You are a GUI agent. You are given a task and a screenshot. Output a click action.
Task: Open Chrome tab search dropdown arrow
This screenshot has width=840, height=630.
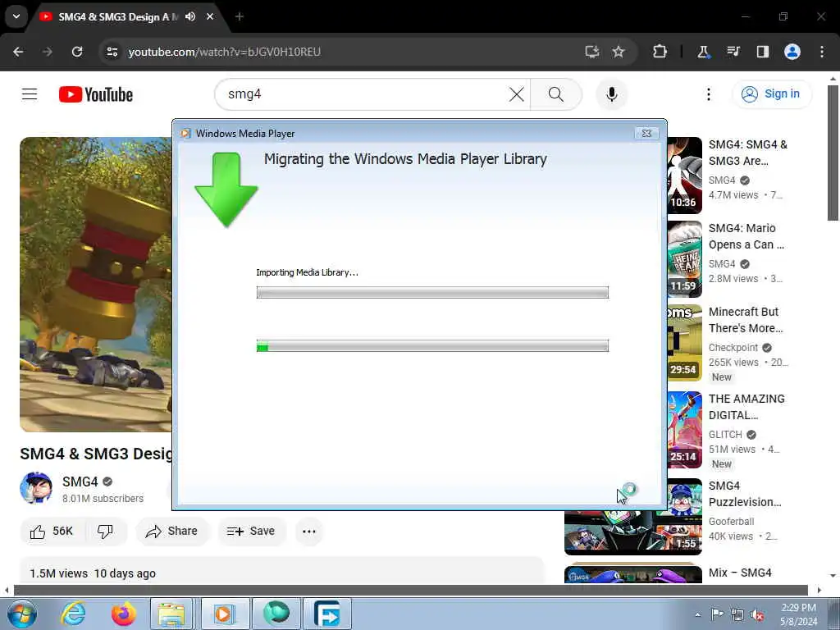16,16
